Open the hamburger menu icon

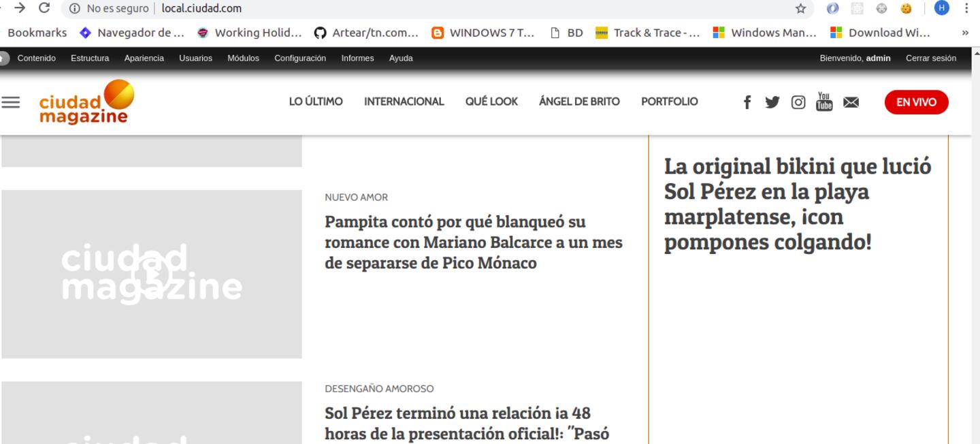(10, 102)
